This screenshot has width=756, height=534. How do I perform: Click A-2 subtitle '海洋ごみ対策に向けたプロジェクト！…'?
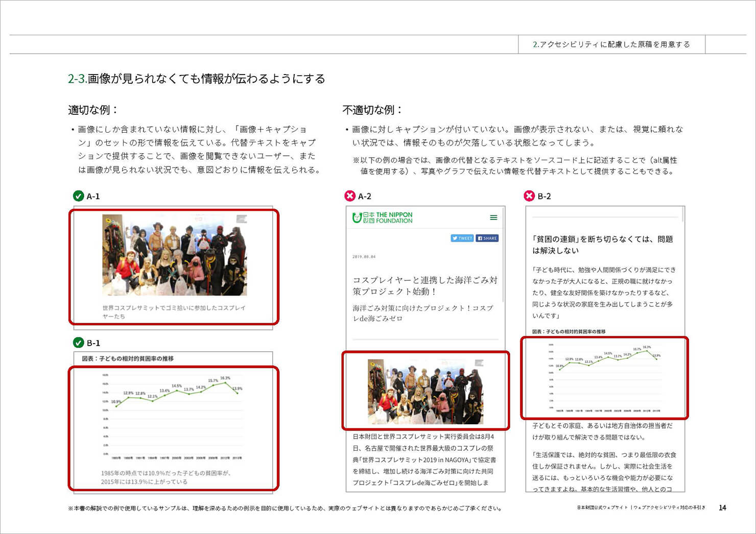coord(423,313)
